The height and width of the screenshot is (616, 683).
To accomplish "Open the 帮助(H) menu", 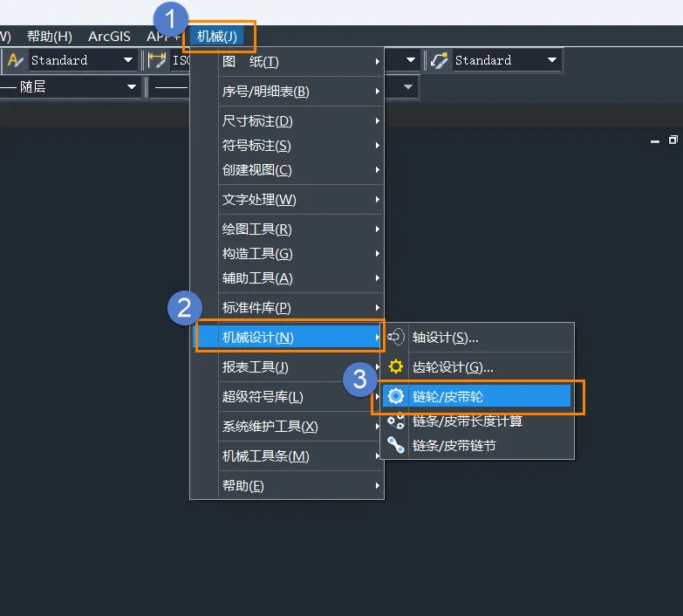I will [50, 36].
